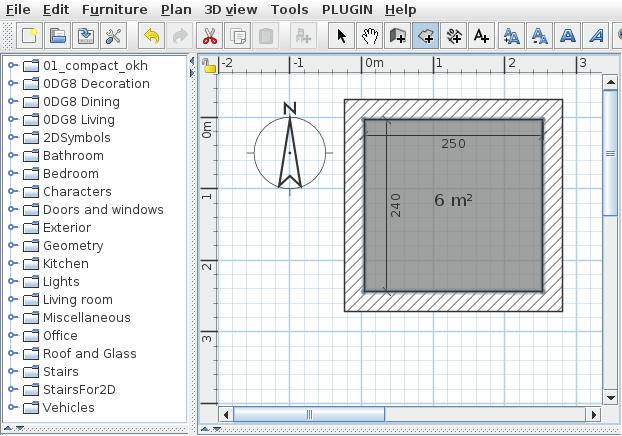This screenshot has width=622, height=436.
Task: Expand the 01_compact_okh catalog folder
Action: point(13,65)
